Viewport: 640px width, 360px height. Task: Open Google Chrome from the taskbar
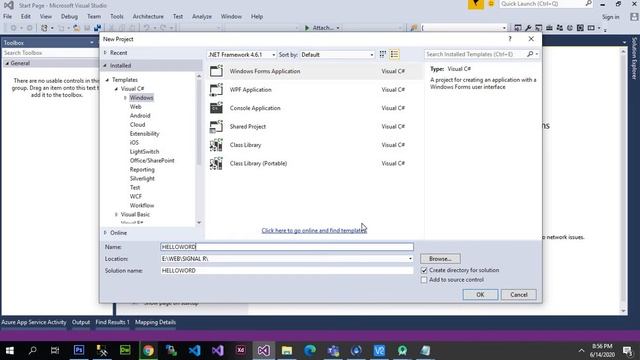click(148, 350)
